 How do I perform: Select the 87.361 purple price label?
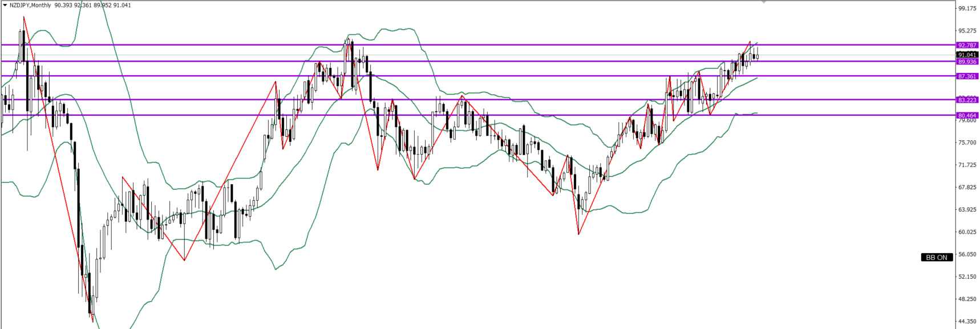point(967,76)
